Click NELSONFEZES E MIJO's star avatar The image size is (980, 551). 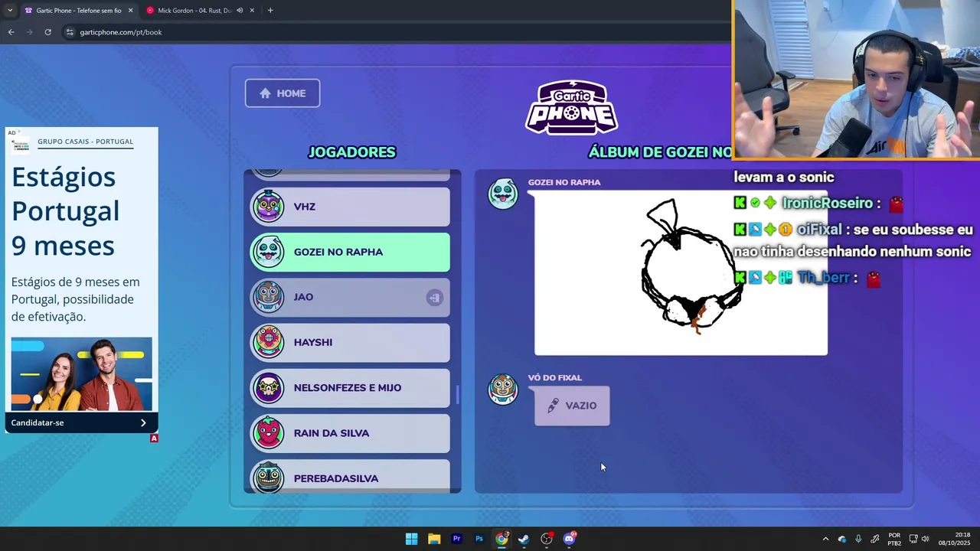268,387
